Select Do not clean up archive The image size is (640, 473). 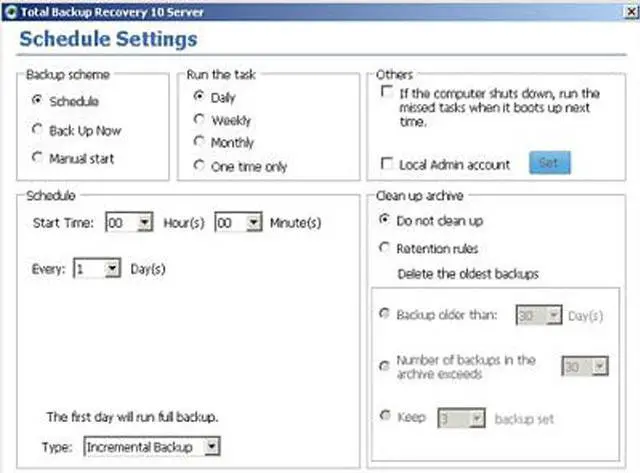coord(385,218)
